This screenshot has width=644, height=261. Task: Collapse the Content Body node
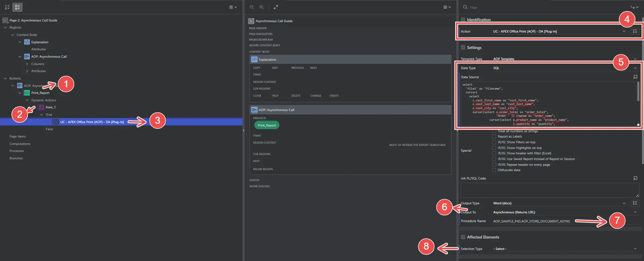pos(13,35)
